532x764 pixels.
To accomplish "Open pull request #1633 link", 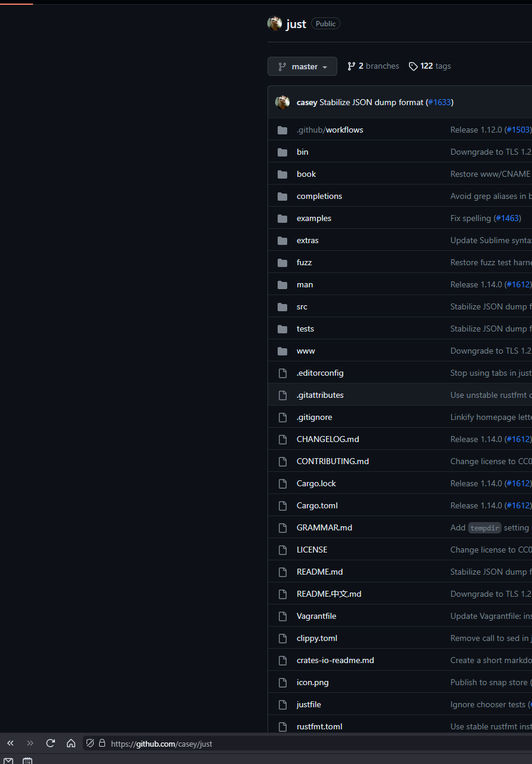I will click(439, 103).
